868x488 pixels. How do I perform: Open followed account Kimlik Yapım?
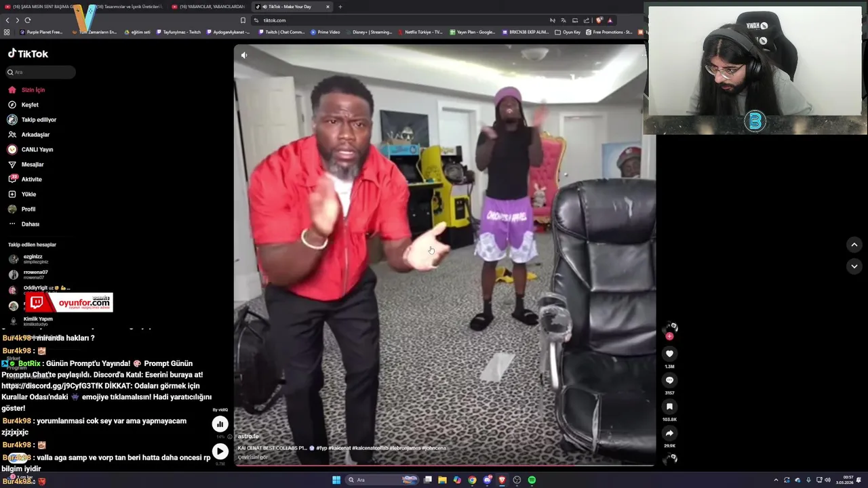click(31, 321)
